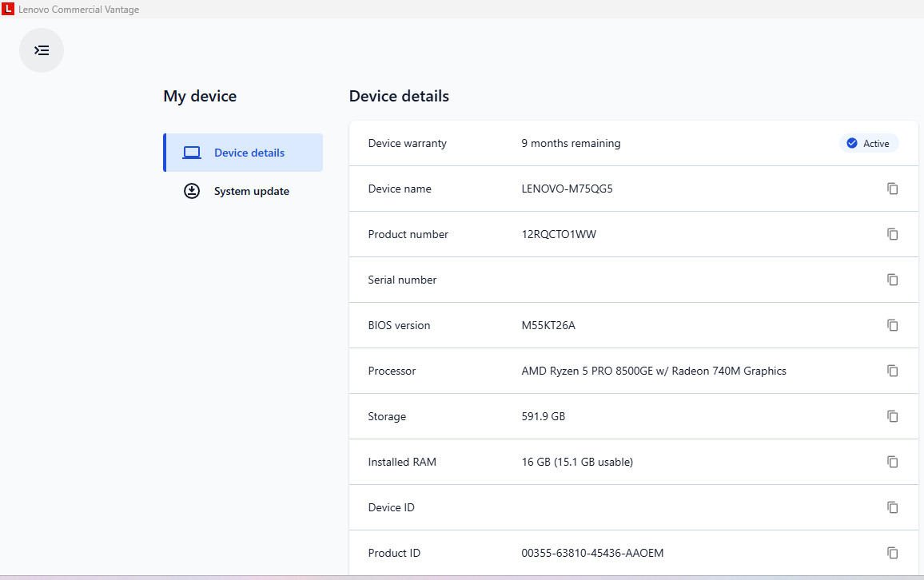Select the BIOS version M55KT26A
The height and width of the screenshot is (580, 924).
(x=548, y=325)
